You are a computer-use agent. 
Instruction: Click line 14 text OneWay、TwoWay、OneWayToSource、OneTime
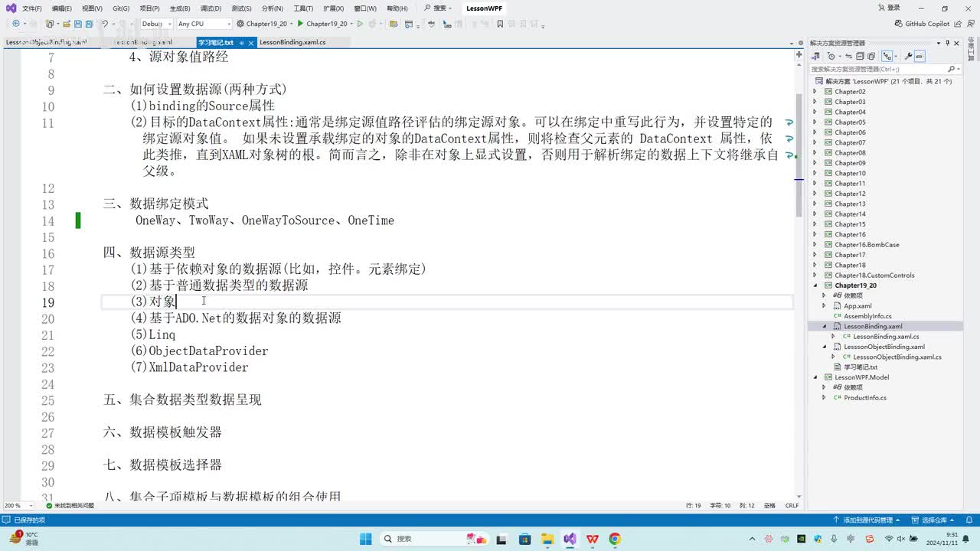coord(265,220)
